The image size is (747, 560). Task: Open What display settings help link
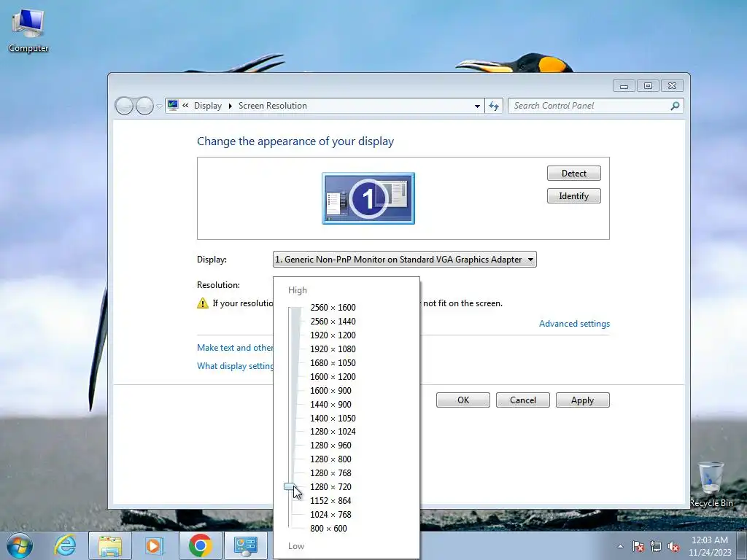click(x=235, y=366)
